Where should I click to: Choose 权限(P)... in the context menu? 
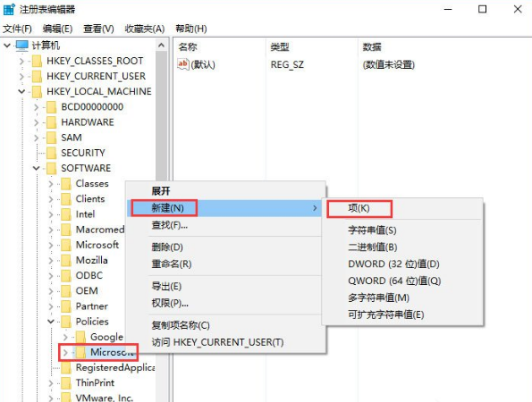click(x=170, y=303)
